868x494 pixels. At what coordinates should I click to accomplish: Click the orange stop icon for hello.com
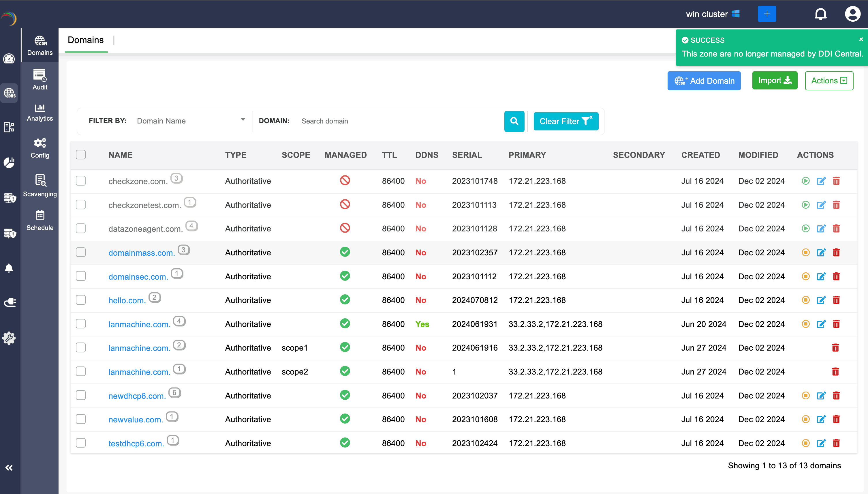click(806, 300)
